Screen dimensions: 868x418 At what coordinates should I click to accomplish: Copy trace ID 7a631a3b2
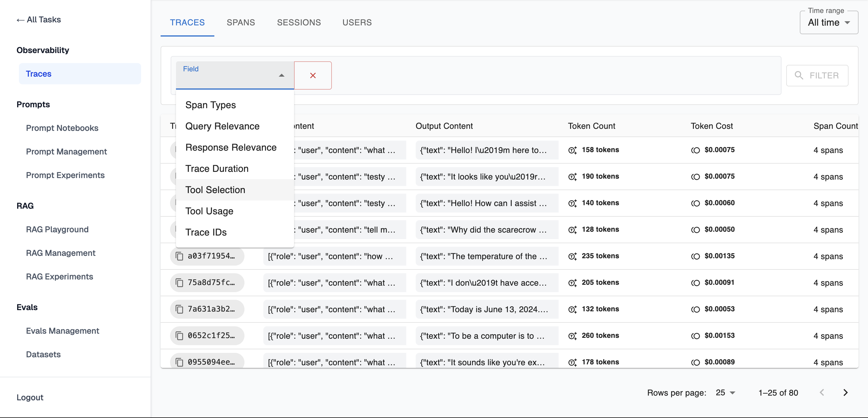pyautogui.click(x=180, y=309)
